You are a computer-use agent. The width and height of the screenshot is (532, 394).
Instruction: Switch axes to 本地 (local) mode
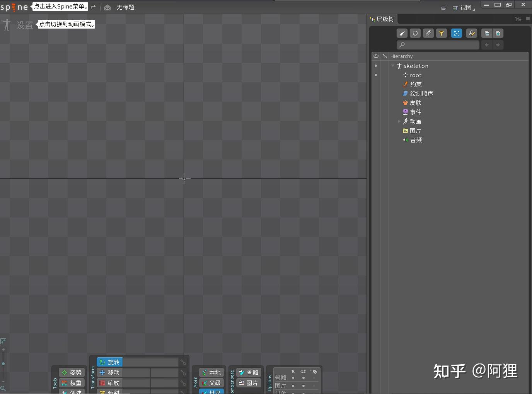tap(211, 372)
